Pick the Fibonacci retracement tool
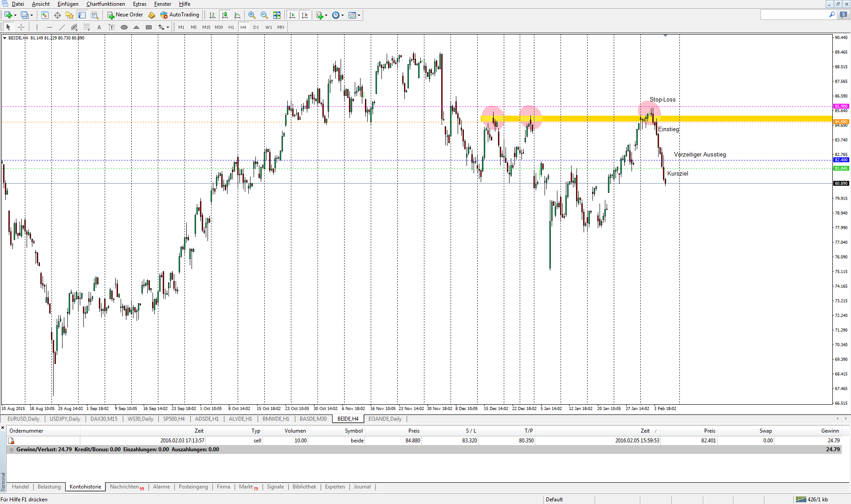The width and height of the screenshot is (851, 504). [x=87, y=27]
